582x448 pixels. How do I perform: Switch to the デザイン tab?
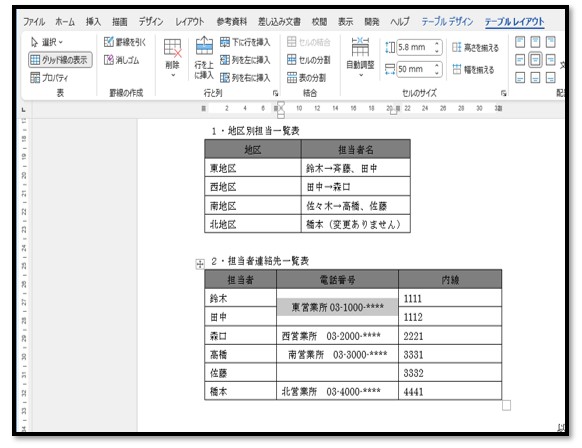tap(151, 22)
